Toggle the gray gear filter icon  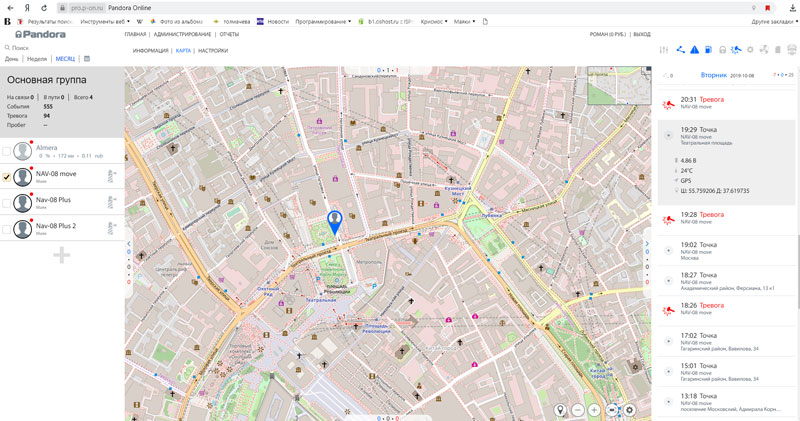[750, 49]
